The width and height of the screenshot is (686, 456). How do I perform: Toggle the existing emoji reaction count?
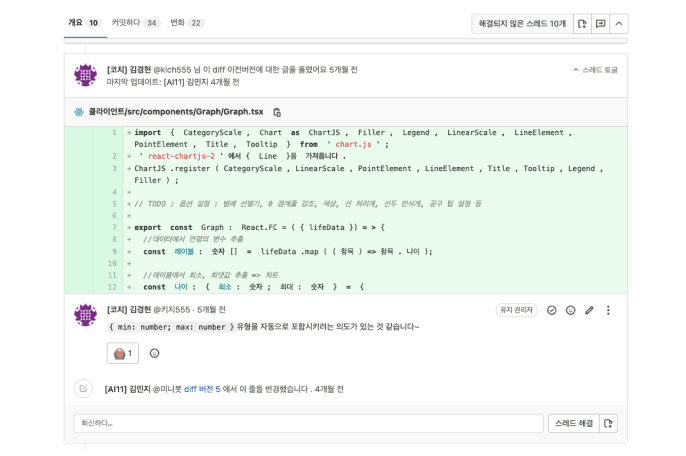click(123, 353)
